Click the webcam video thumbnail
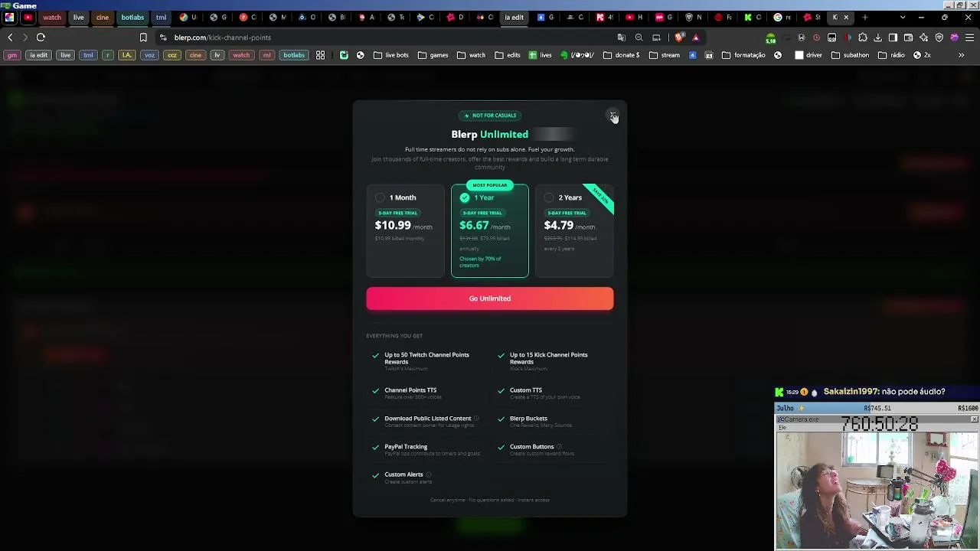This screenshot has width=980, height=551. coord(877,490)
